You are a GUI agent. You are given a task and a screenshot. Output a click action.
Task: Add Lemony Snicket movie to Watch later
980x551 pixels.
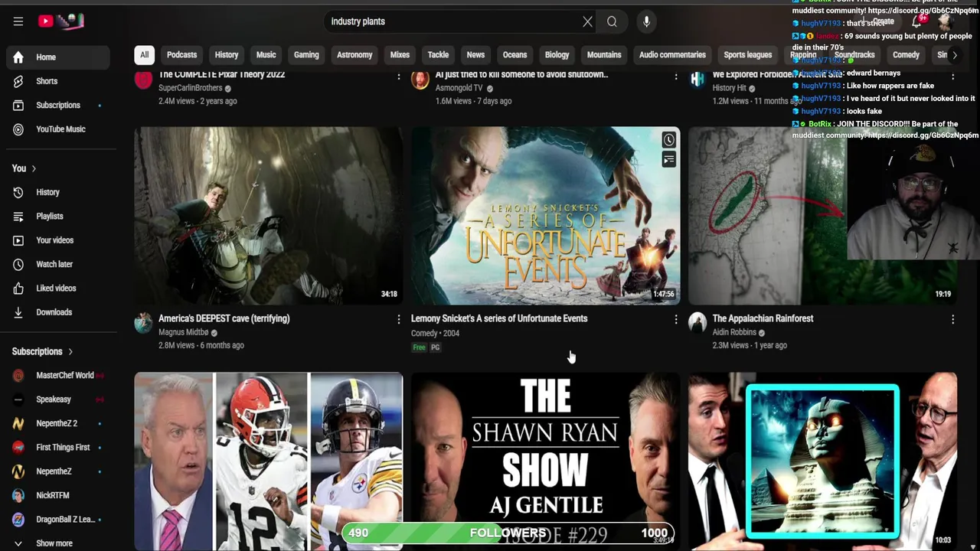coord(668,140)
